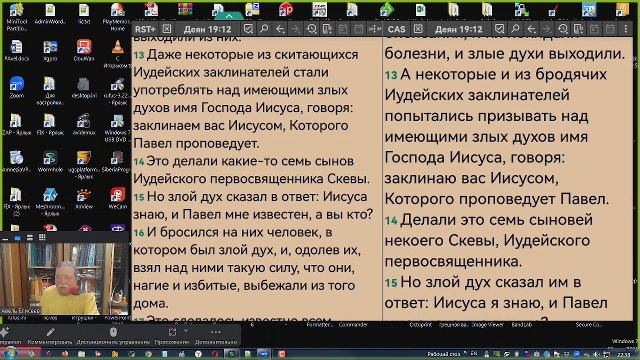Viewport: 640px width, 360px height.
Task: Open the AdminWord desktop icon
Action: point(50,13)
